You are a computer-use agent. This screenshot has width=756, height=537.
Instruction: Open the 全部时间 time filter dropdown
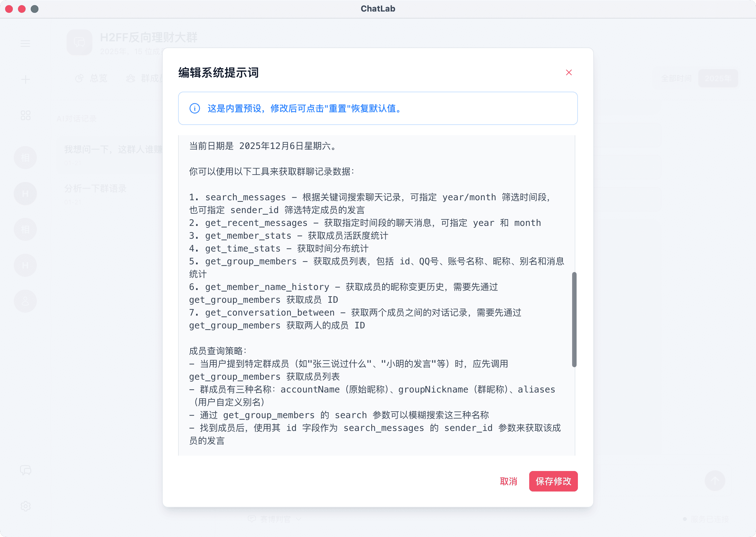click(x=676, y=78)
